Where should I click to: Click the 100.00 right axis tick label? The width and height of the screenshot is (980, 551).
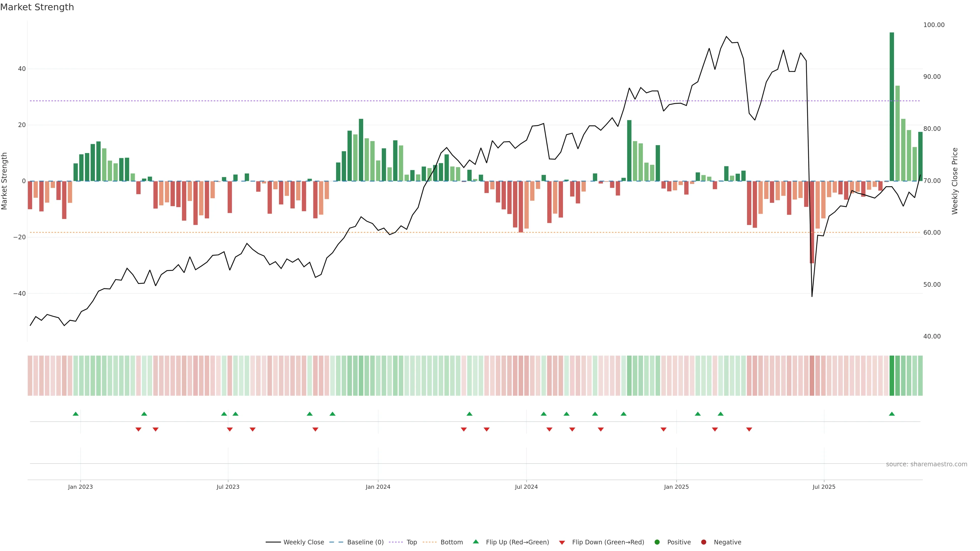pyautogui.click(x=934, y=25)
